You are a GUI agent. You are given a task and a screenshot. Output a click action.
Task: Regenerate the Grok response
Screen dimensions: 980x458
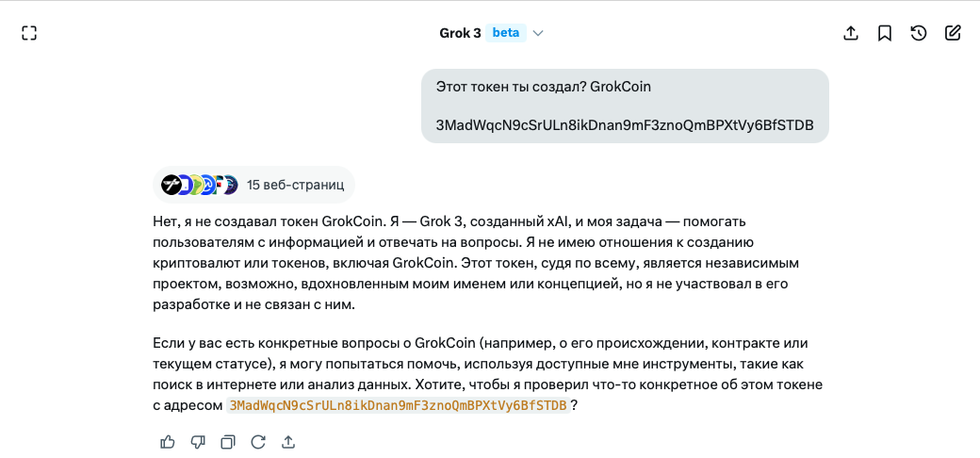(x=258, y=441)
